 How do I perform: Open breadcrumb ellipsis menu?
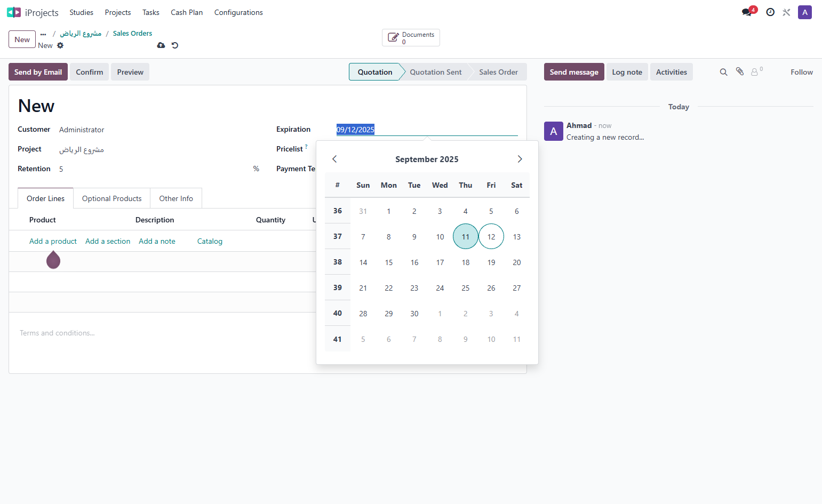(x=43, y=34)
